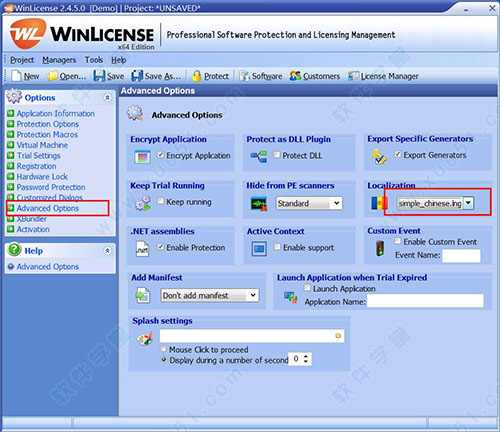Open the Protection Macros page
The width and height of the screenshot is (500, 432).
coord(47,135)
